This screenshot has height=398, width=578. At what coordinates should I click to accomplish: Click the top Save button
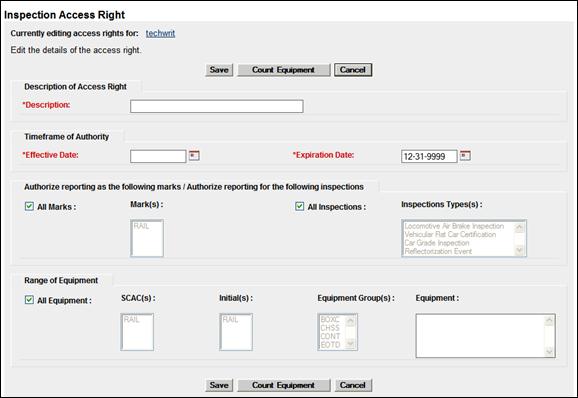pyautogui.click(x=219, y=70)
